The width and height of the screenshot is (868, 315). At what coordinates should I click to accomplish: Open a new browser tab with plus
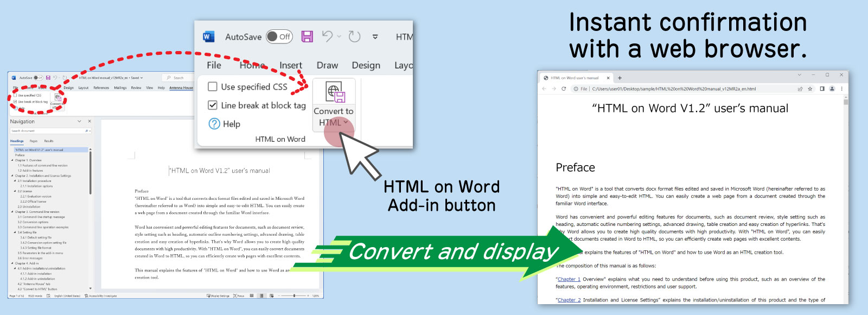point(620,78)
